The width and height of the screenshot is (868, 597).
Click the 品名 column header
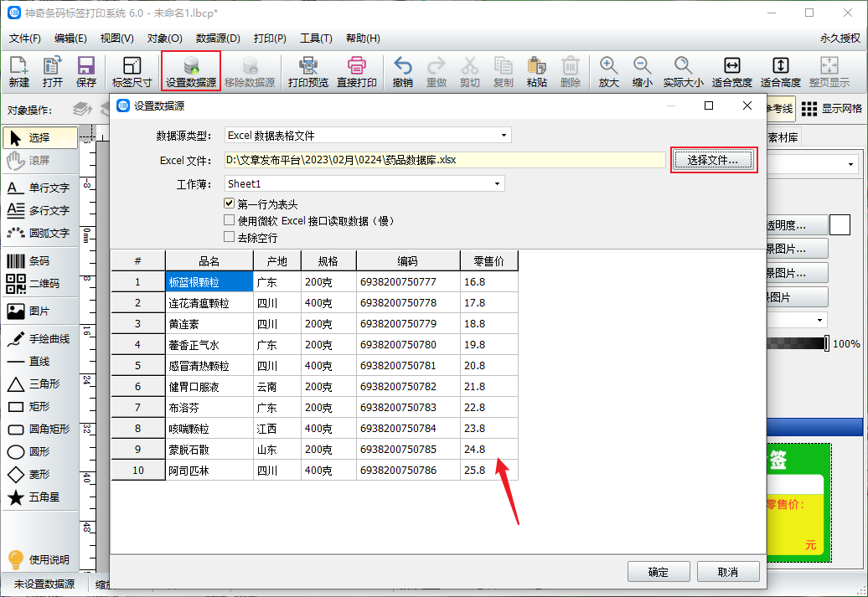(209, 261)
